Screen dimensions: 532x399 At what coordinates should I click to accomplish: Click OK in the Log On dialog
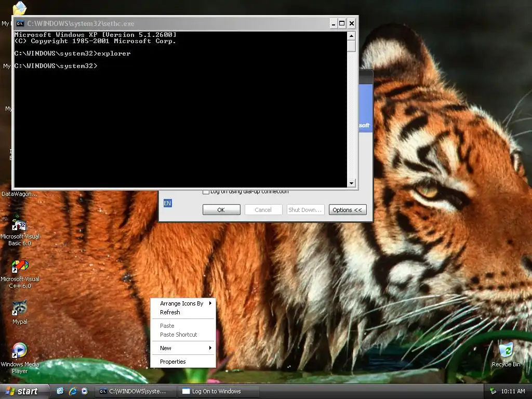(x=221, y=210)
